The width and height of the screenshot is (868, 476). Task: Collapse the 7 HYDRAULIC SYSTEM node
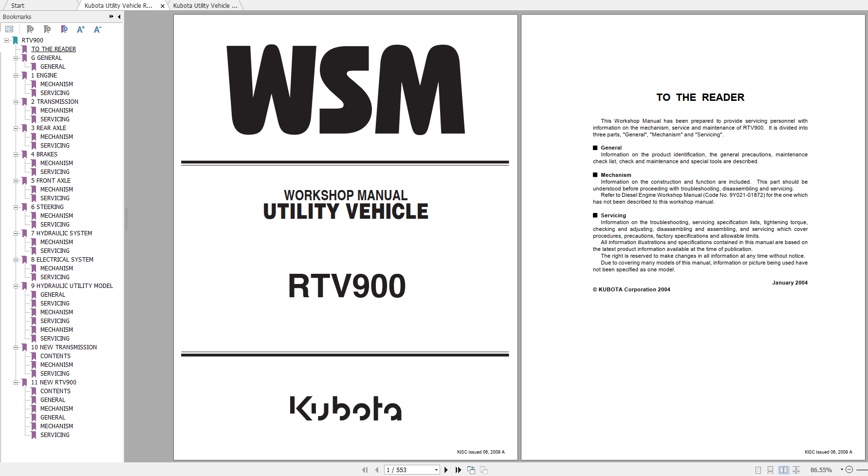(x=16, y=233)
